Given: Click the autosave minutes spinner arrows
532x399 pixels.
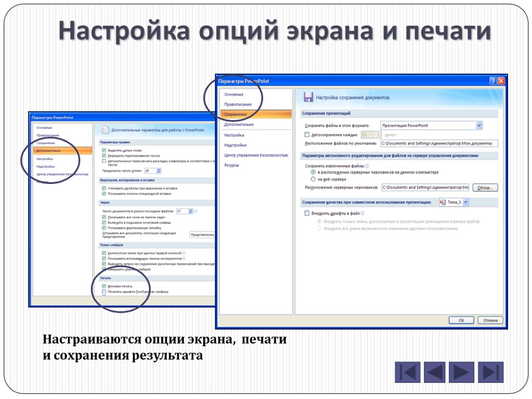Looking at the screenshot, I should [x=378, y=135].
